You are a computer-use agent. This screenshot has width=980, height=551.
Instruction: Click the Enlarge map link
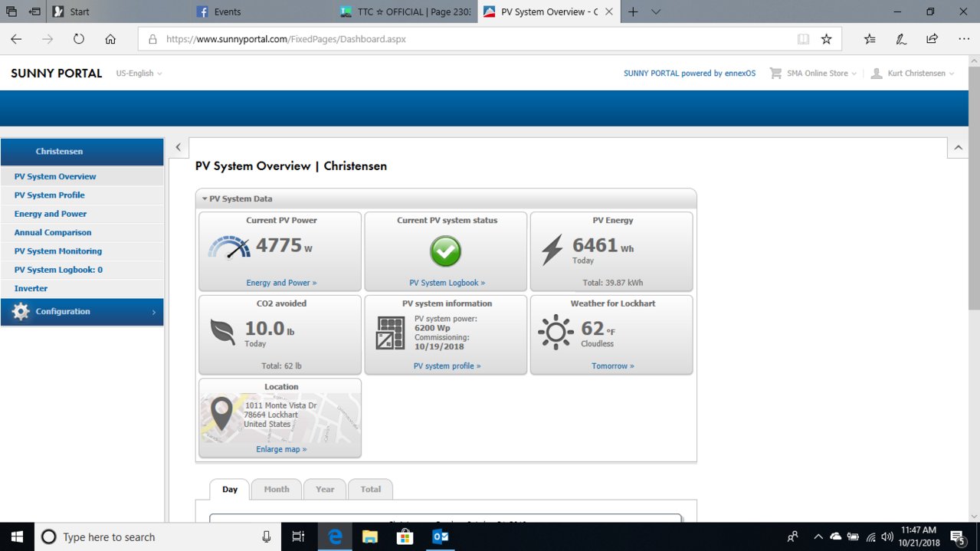pyautogui.click(x=281, y=449)
